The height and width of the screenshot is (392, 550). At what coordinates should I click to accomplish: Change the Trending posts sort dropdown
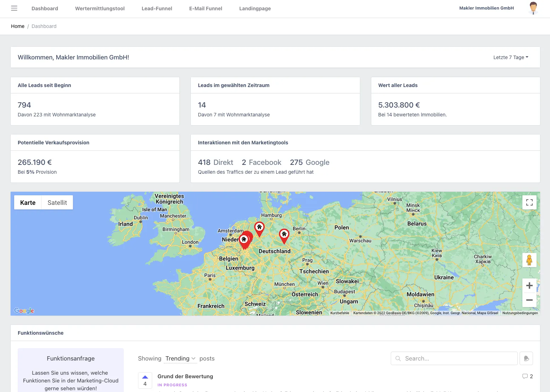[x=180, y=358]
